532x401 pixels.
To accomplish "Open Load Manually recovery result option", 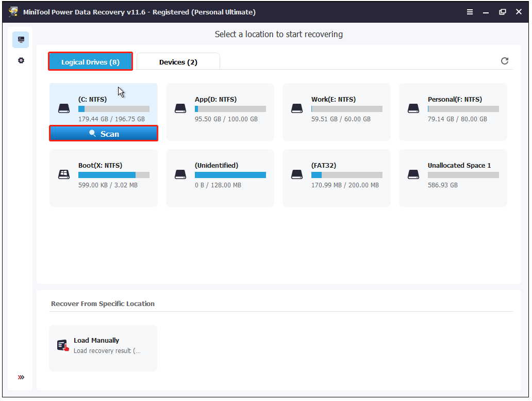I will pos(103,348).
